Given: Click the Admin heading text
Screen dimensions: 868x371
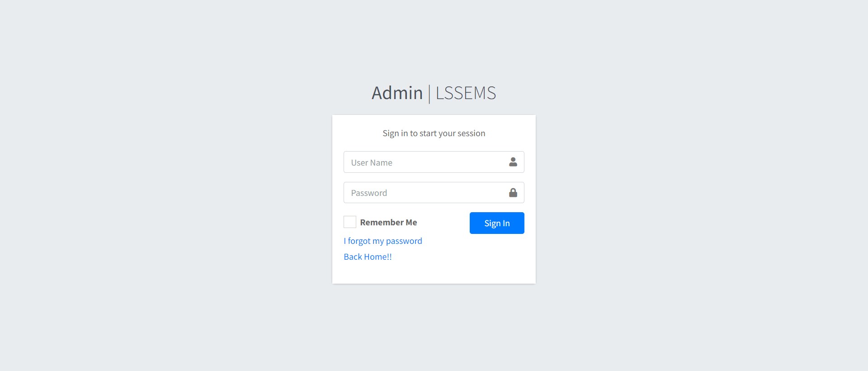Looking at the screenshot, I should click(x=397, y=93).
